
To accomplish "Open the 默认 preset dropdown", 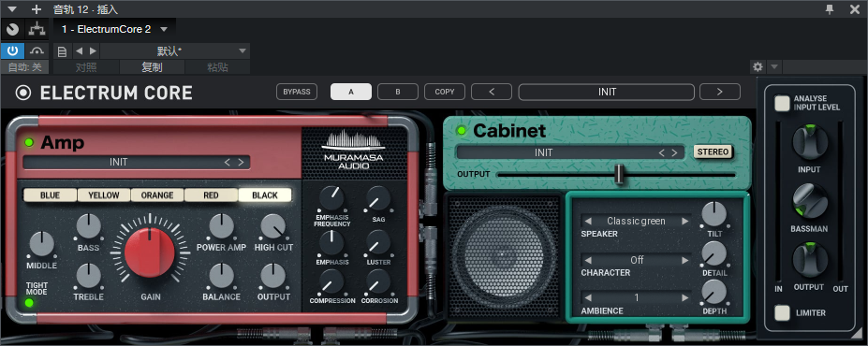I will coord(242,51).
